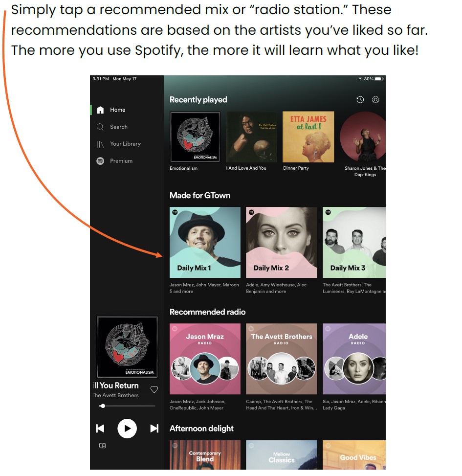This screenshot has width=462, height=476.
Task: Seek using the song progress slider
Action: pos(128,406)
